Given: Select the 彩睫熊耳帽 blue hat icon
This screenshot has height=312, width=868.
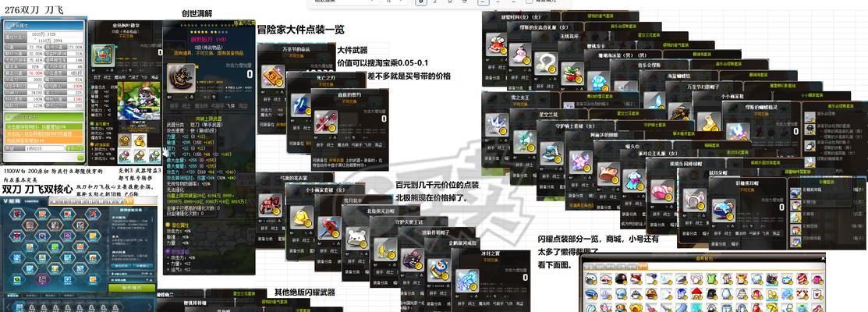Looking at the screenshot, I should (x=723, y=211).
